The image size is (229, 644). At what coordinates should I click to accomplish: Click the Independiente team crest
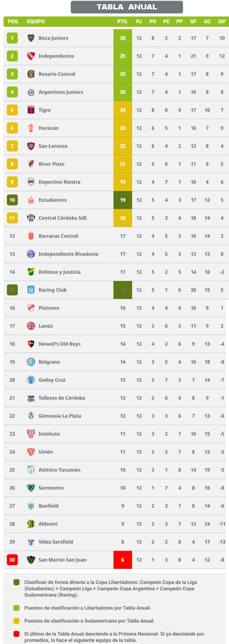(x=31, y=56)
